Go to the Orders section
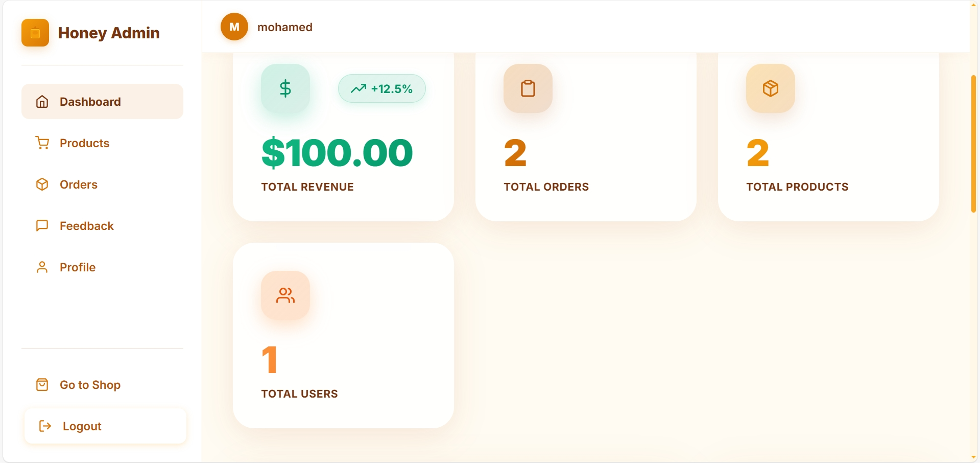 [x=78, y=184]
